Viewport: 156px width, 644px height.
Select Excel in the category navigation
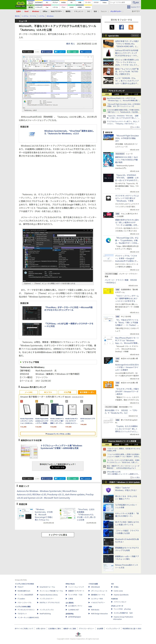point(27,11)
